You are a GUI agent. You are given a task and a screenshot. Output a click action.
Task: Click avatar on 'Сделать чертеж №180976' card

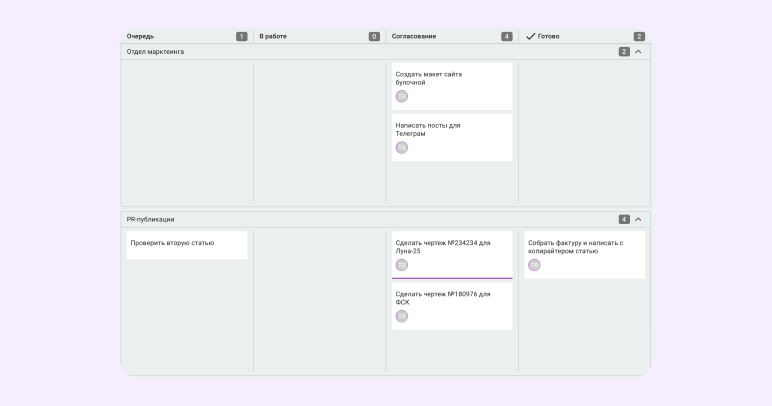tap(402, 316)
